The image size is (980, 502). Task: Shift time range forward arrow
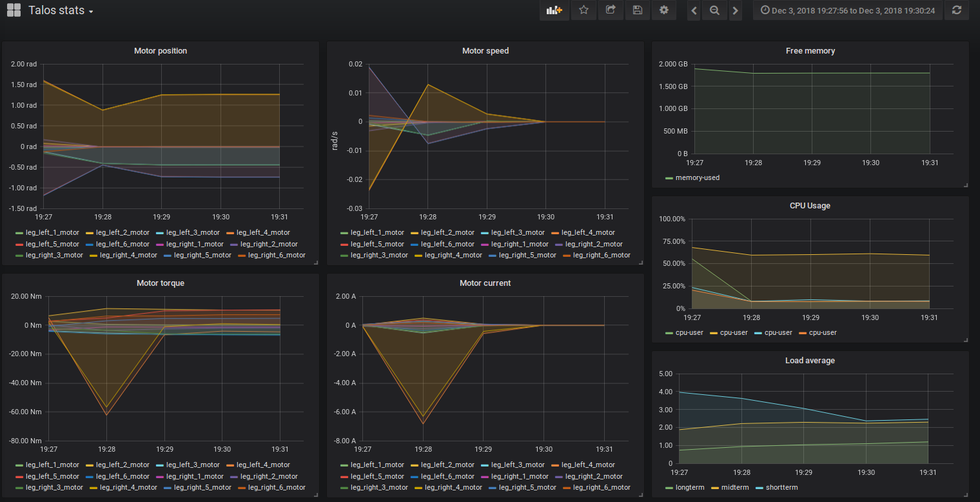[735, 10]
